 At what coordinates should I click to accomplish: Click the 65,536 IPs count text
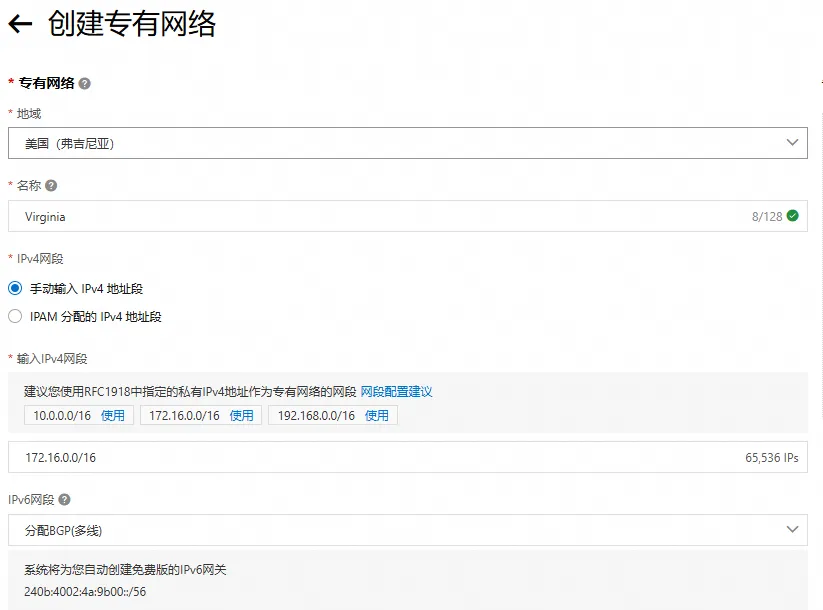[x=772, y=458]
